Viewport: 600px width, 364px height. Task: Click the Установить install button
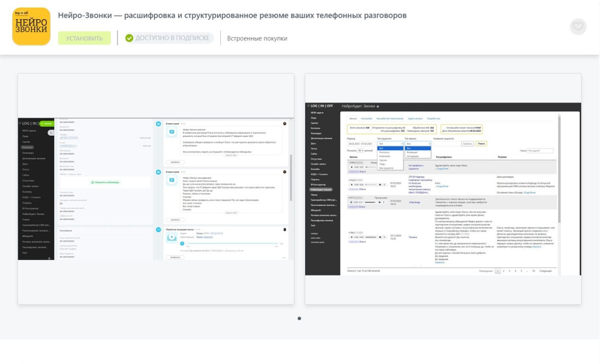click(84, 38)
